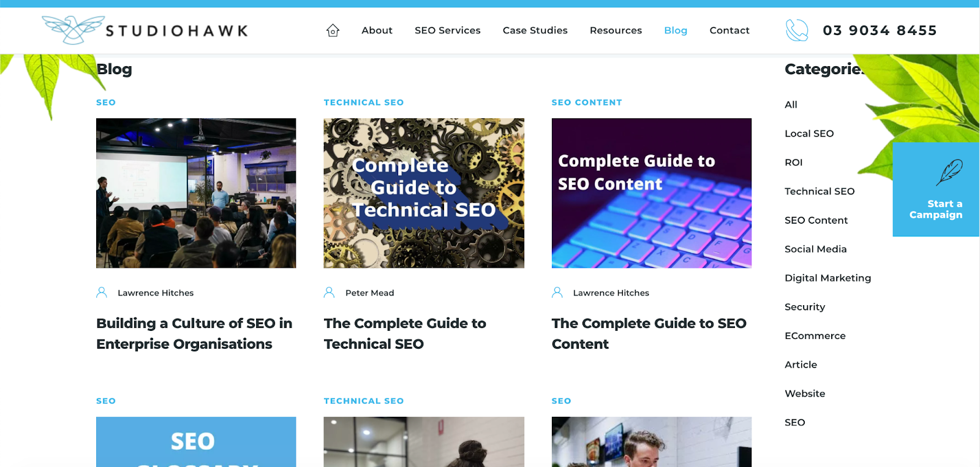Go to the Contact page
This screenshot has height=467, width=980.
[x=729, y=30]
